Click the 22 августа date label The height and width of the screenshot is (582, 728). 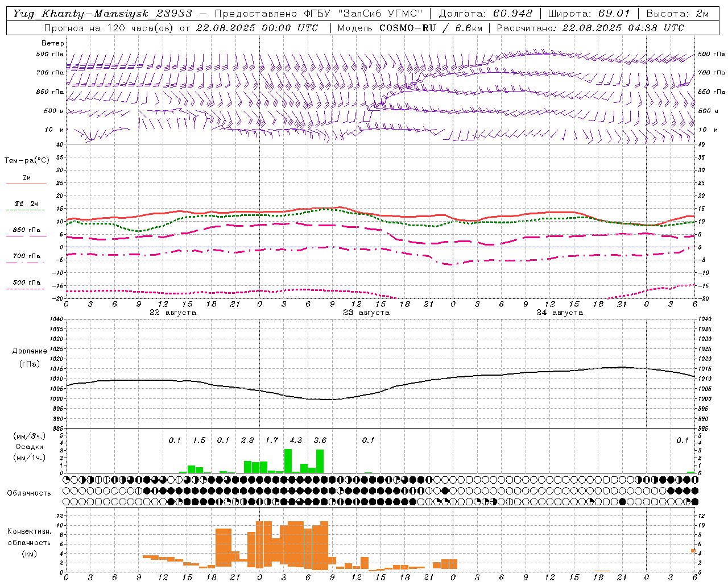pos(173,313)
